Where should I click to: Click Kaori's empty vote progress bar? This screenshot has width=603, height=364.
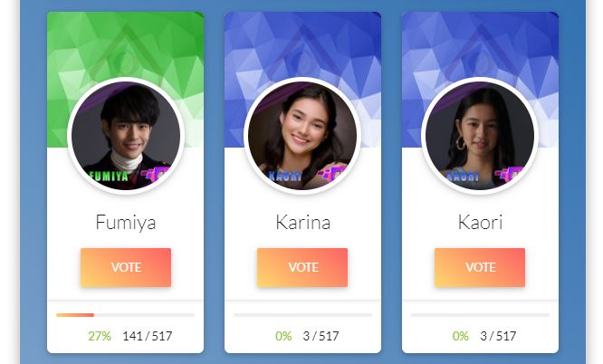[x=480, y=315]
